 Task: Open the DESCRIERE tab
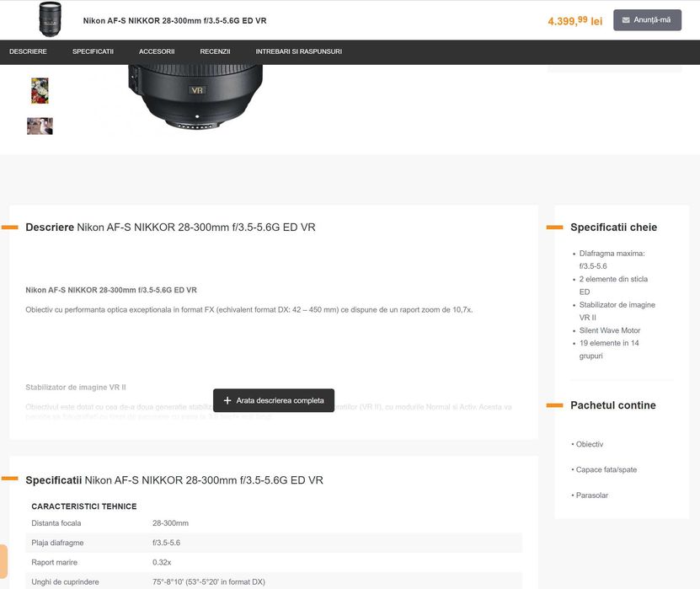coord(28,51)
